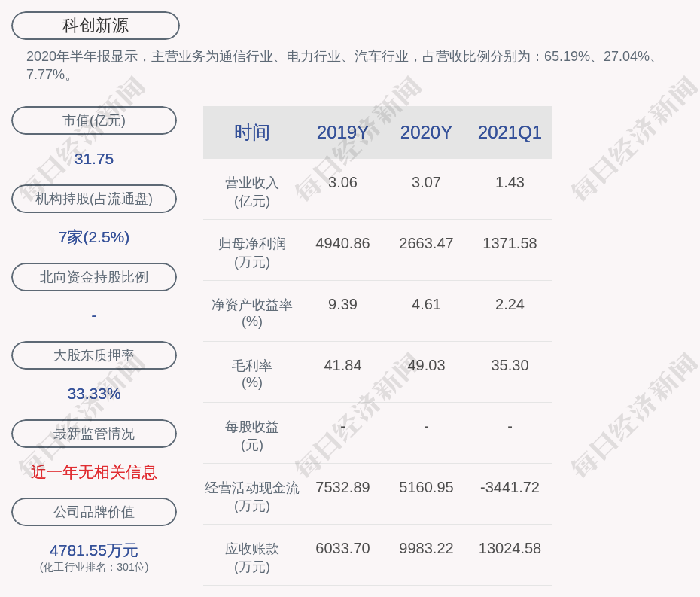The width and height of the screenshot is (700, 597).
Task: Click the ROE cell 4.61
Action: click(x=426, y=305)
